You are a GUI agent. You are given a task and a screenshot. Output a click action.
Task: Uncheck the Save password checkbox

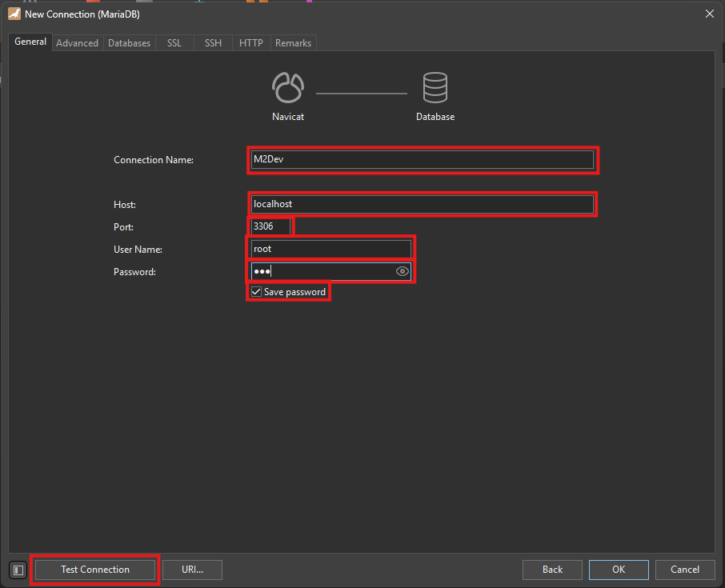[x=256, y=292]
